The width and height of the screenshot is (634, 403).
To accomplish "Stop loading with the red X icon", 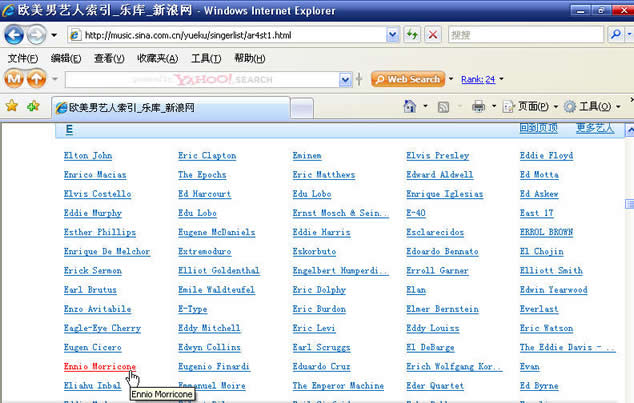I will pos(433,35).
